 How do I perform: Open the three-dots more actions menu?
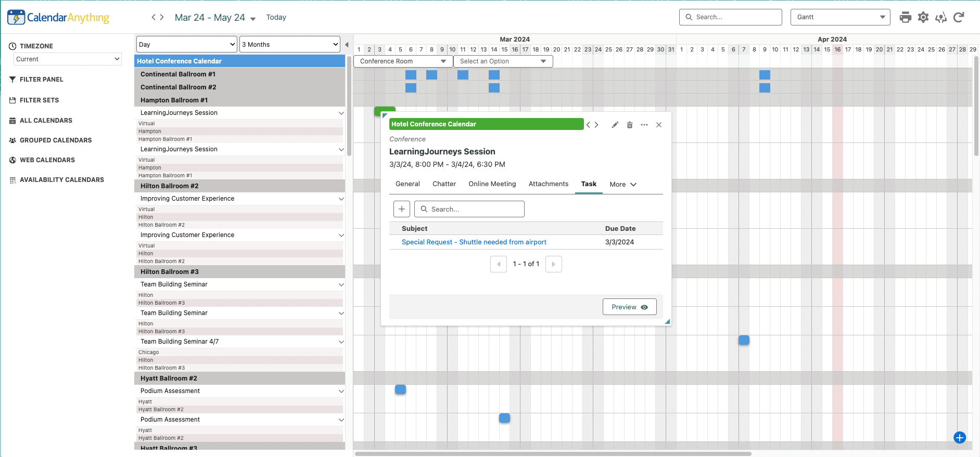coord(644,125)
